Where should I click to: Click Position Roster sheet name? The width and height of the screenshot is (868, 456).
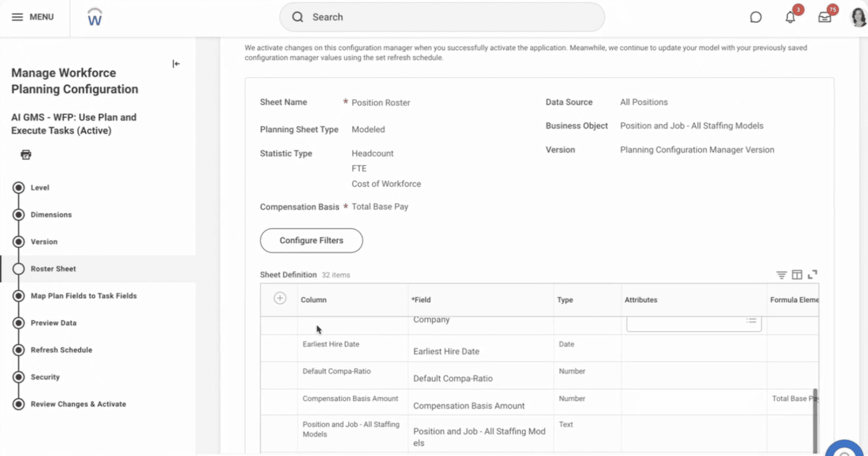click(x=381, y=103)
